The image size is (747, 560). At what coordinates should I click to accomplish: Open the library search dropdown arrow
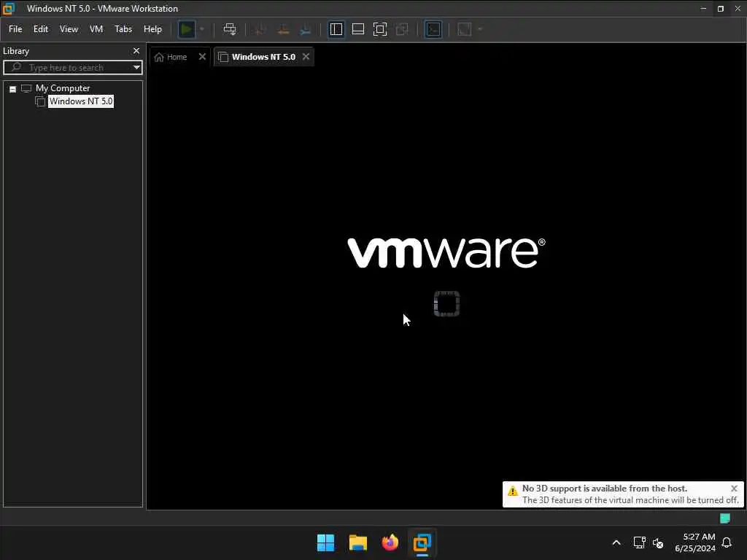coord(136,68)
